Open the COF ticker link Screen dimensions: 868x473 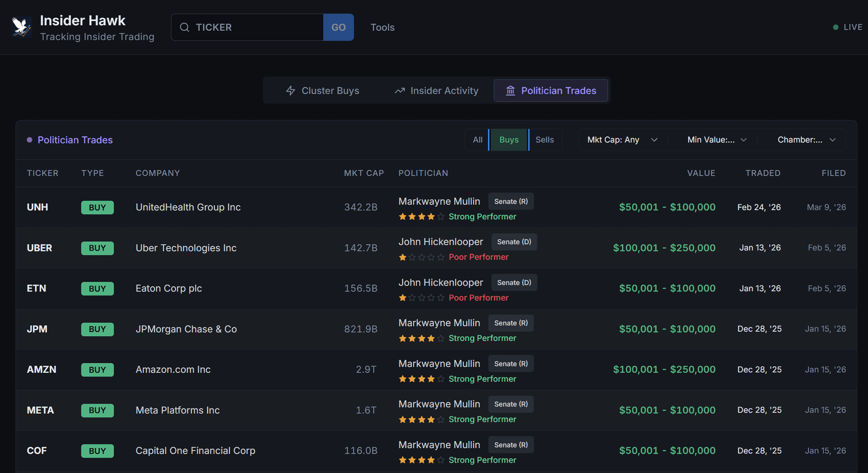pyautogui.click(x=37, y=451)
